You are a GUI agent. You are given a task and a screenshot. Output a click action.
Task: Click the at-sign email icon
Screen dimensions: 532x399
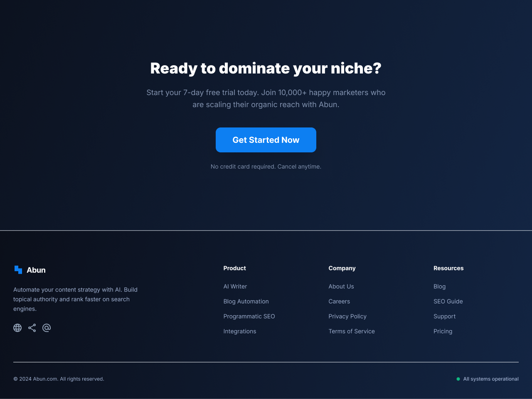click(47, 328)
